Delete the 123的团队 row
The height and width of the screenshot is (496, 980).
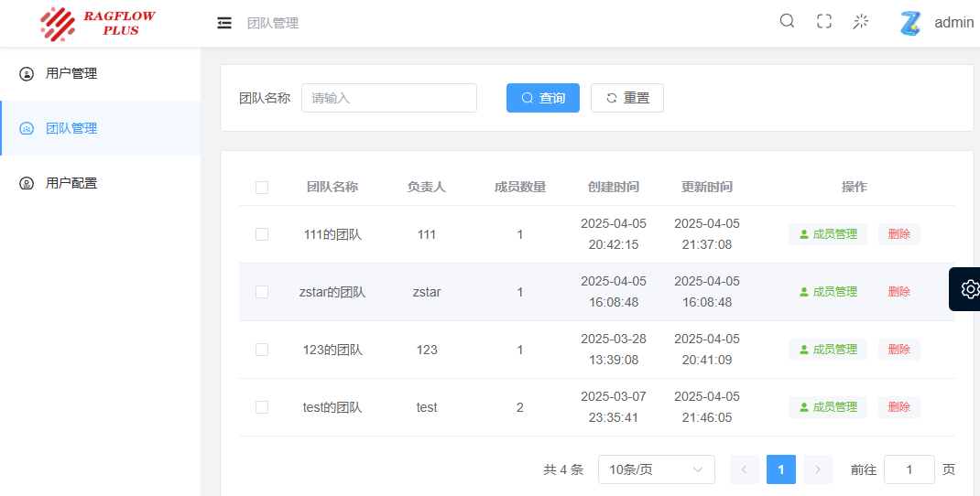pos(898,350)
